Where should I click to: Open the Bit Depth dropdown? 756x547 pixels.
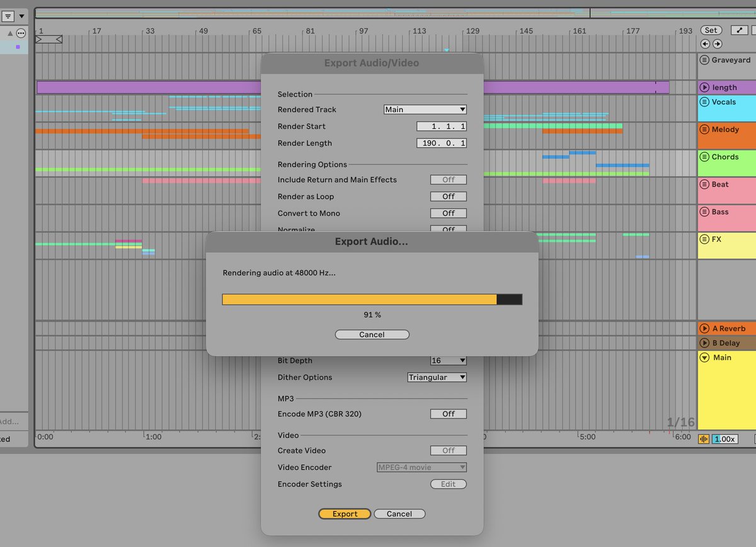[x=448, y=360]
